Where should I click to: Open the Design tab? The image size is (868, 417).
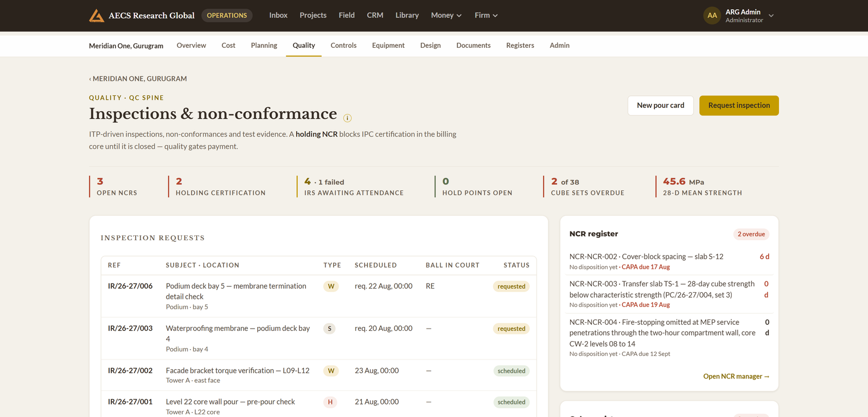tap(431, 46)
